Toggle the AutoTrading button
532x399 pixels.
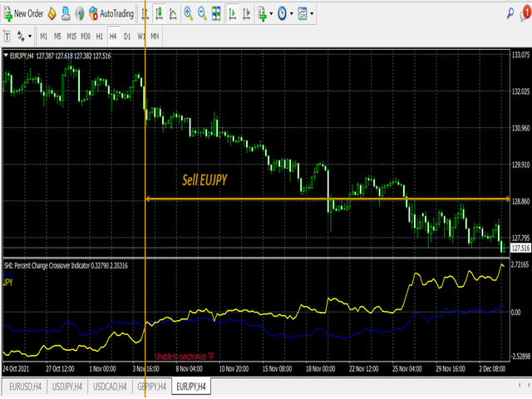tap(114, 13)
